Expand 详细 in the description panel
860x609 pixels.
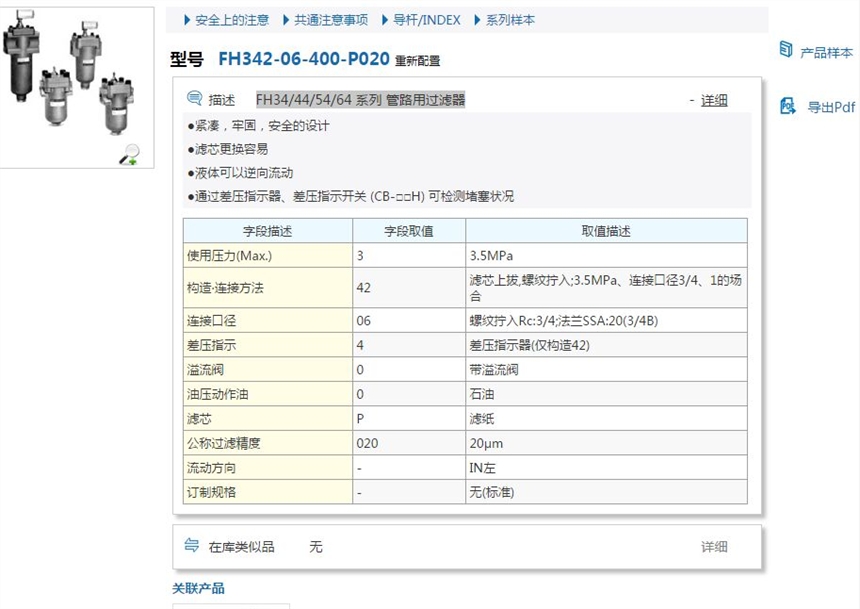click(714, 100)
